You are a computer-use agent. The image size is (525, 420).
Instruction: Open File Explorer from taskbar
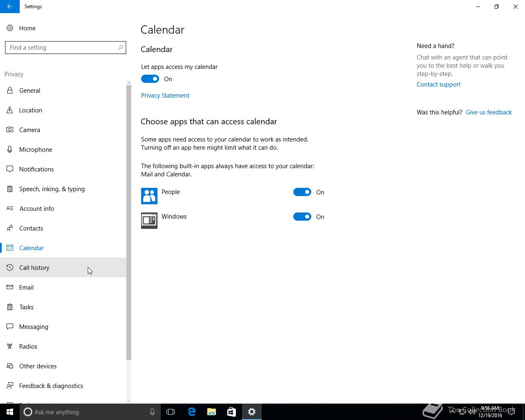(x=212, y=412)
